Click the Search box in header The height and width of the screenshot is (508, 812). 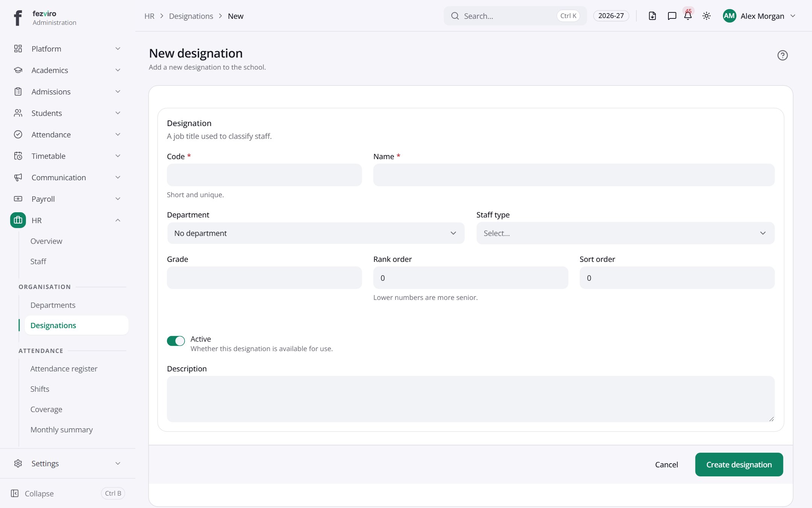point(515,16)
